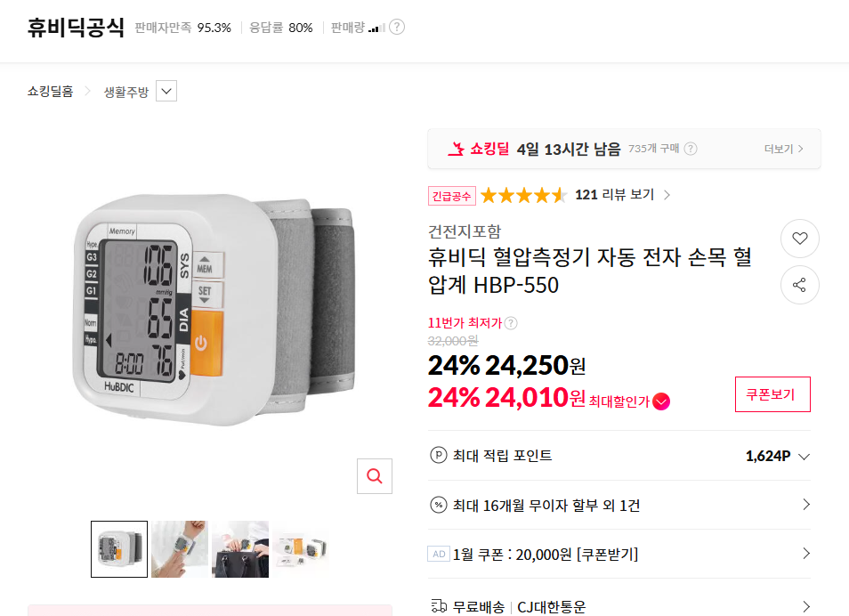The image size is (849, 616).
Task: Click the delivery truck icon
Action: point(438,606)
